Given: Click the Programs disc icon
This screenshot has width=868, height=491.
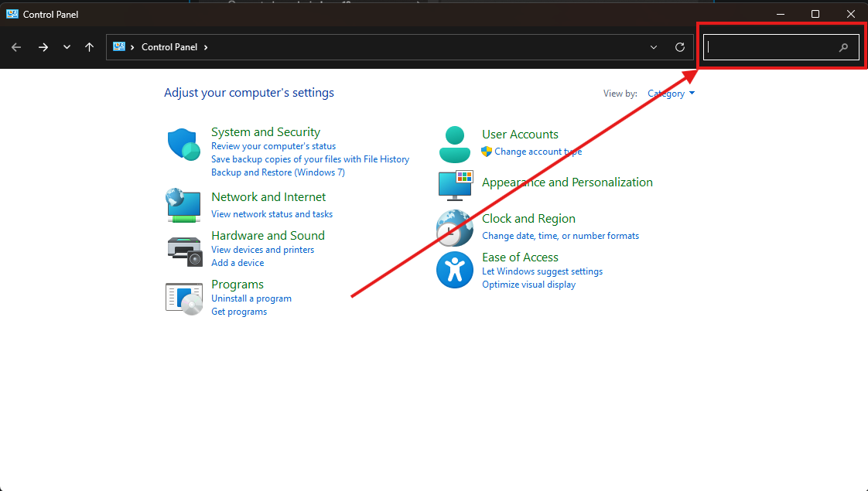Looking at the screenshot, I should pos(184,299).
